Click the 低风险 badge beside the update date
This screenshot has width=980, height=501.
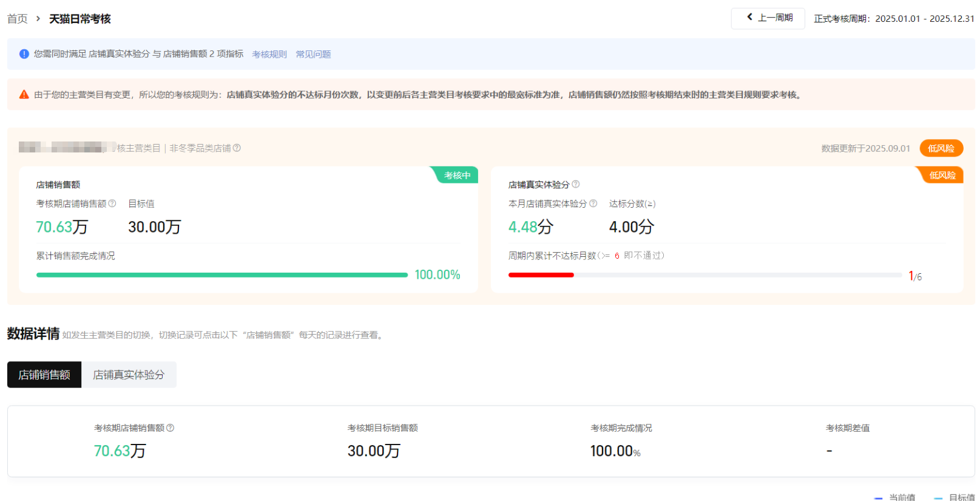pyautogui.click(x=941, y=148)
